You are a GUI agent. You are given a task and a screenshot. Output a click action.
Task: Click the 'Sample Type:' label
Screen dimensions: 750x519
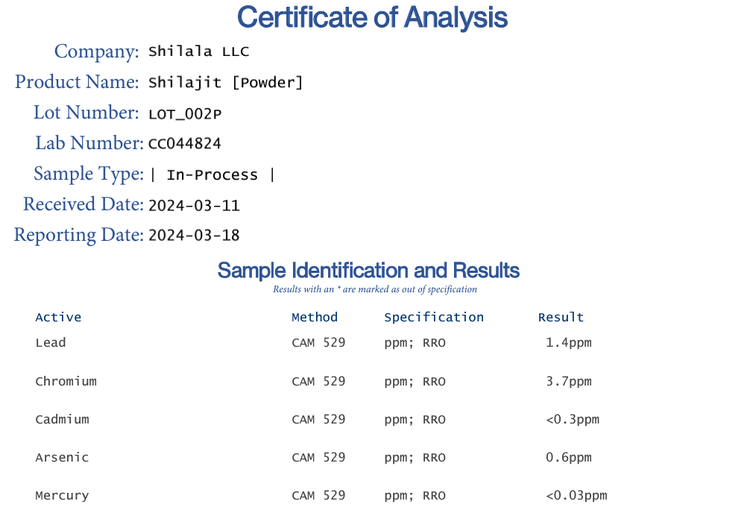pos(88,174)
